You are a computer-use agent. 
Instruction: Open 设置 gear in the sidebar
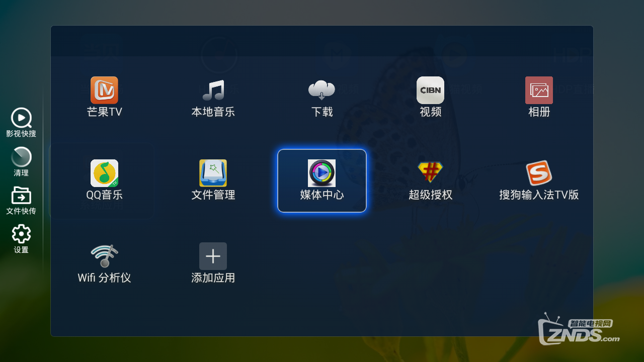pyautogui.click(x=21, y=239)
